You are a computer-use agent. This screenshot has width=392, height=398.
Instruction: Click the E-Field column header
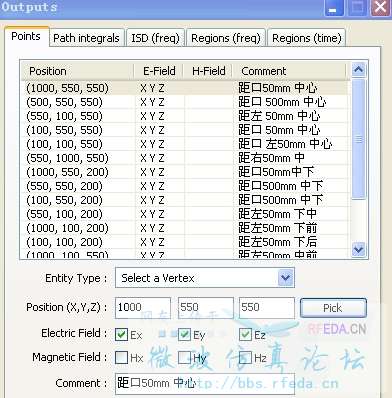pos(159,71)
